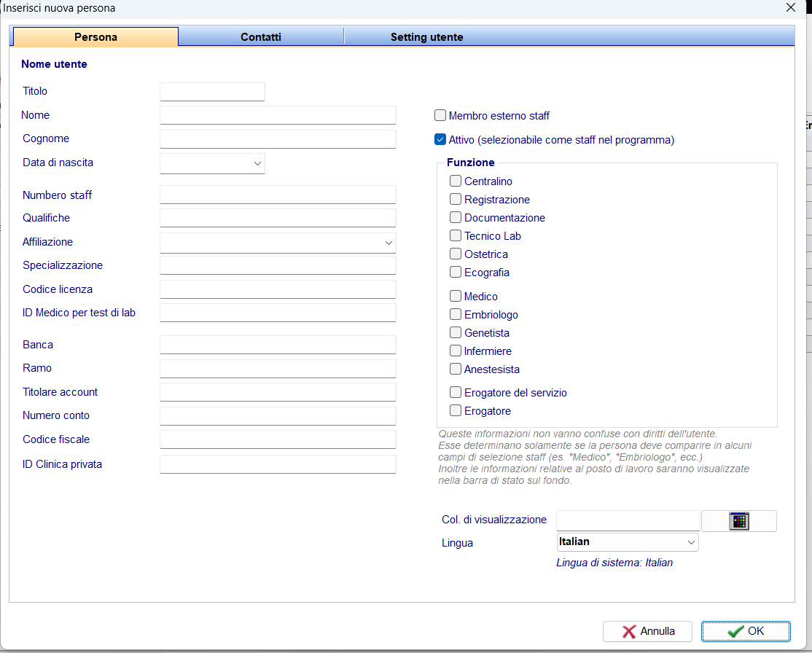Click the ID Clinica privata field

(x=278, y=464)
